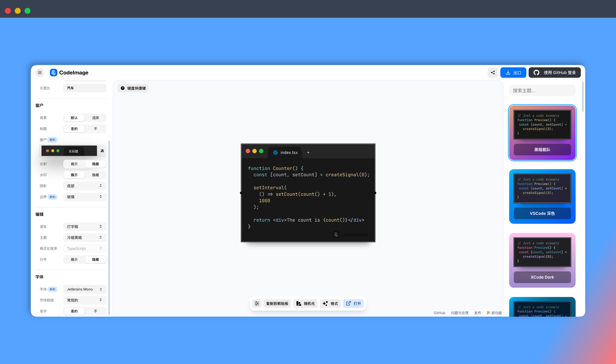The image size is (616, 364).
Task: Click the React icon on index.tsx tab
Action: (x=275, y=153)
